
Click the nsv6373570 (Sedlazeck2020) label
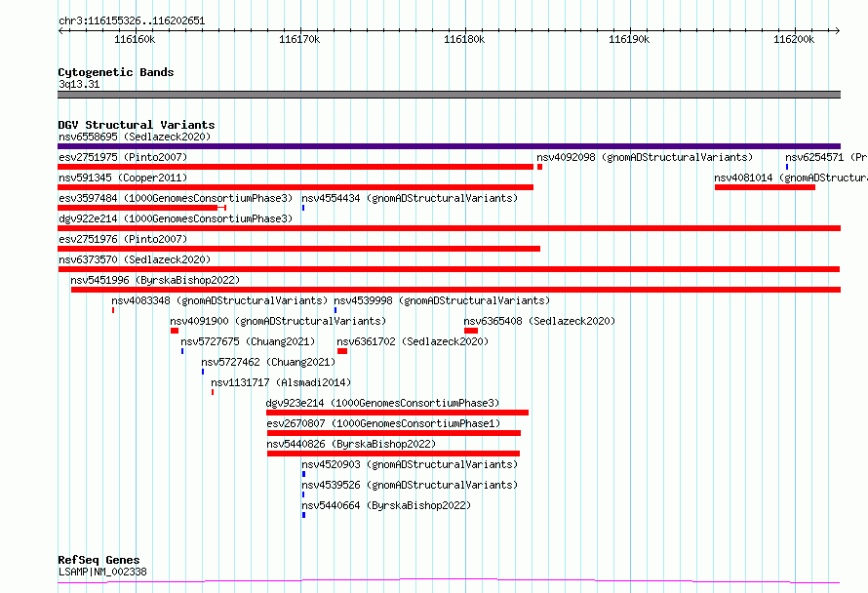tap(135, 259)
